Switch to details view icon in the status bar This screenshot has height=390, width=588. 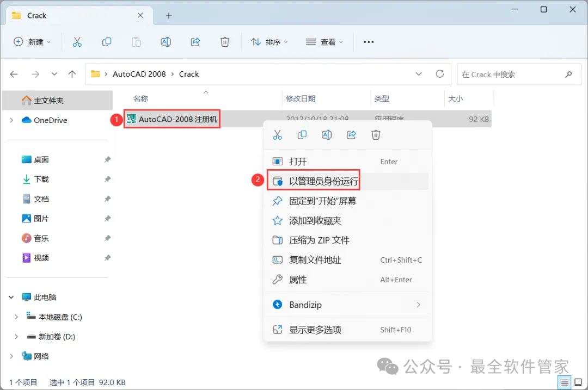point(565,382)
